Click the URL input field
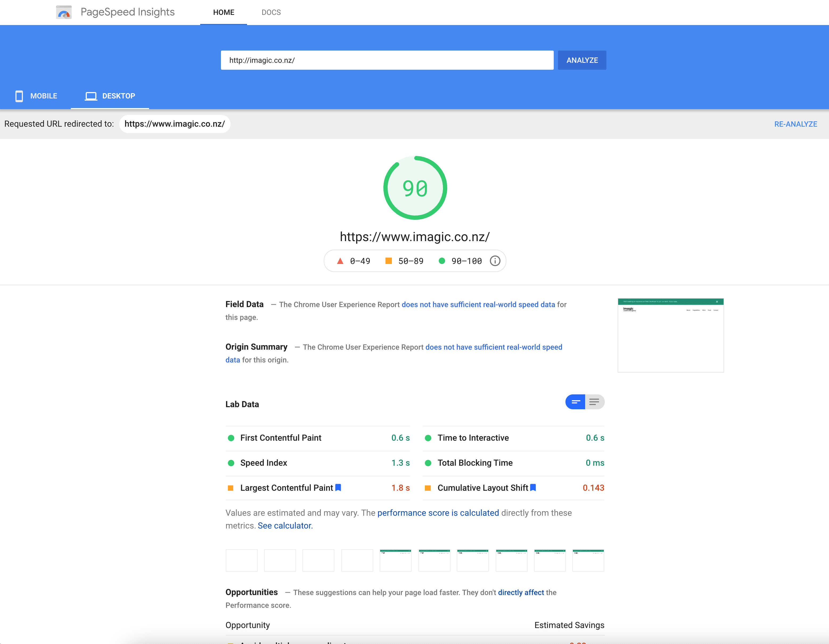829x644 pixels. (x=387, y=60)
